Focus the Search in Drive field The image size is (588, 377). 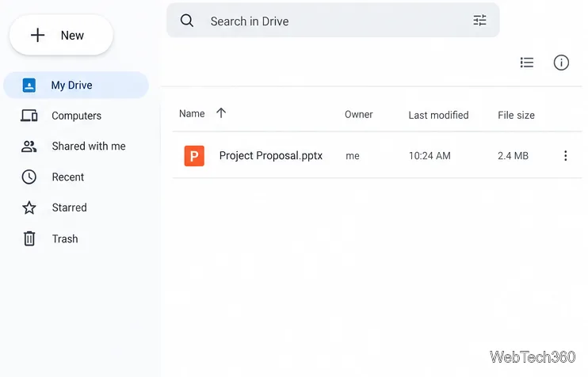(333, 21)
